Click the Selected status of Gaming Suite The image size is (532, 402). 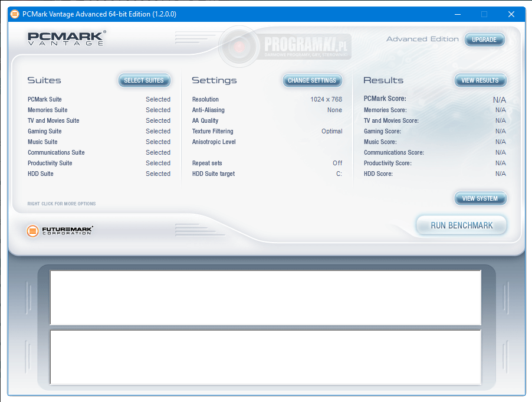[158, 131]
